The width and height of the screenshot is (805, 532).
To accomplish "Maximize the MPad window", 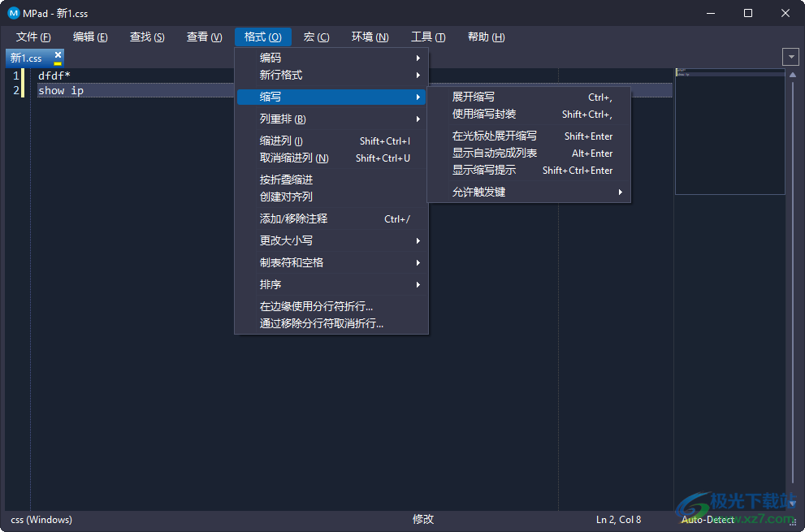I will [748, 13].
